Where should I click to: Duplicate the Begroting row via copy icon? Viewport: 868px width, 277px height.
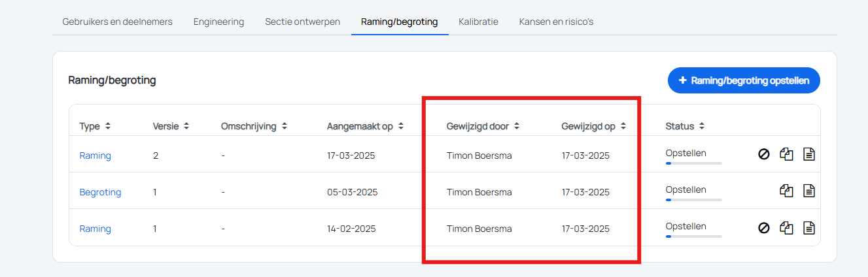(786, 191)
